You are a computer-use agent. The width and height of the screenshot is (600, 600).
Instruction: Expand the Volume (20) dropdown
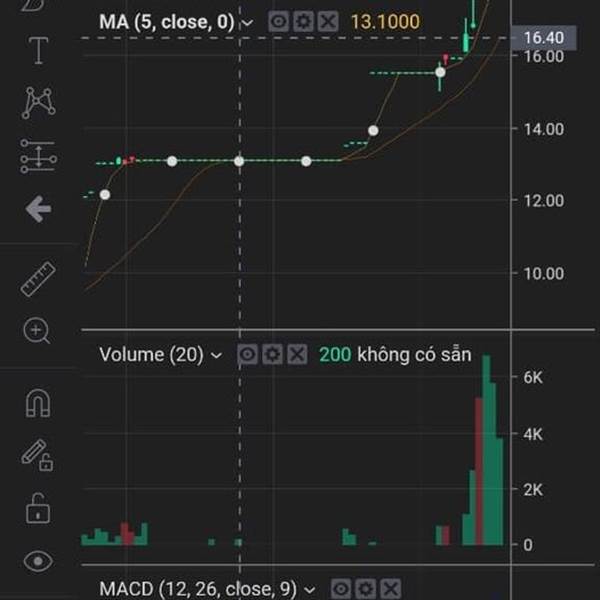(217, 356)
